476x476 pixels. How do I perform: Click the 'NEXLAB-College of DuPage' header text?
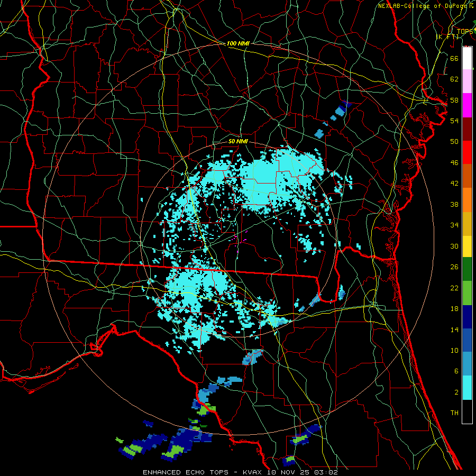pos(423,6)
